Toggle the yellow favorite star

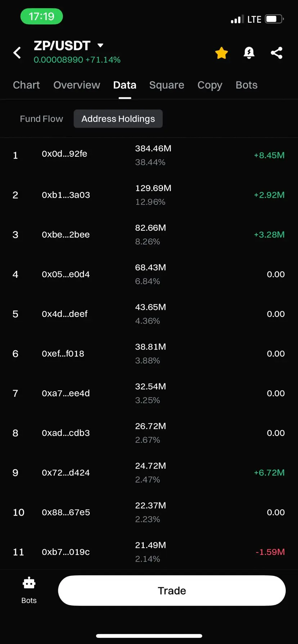click(x=221, y=53)
